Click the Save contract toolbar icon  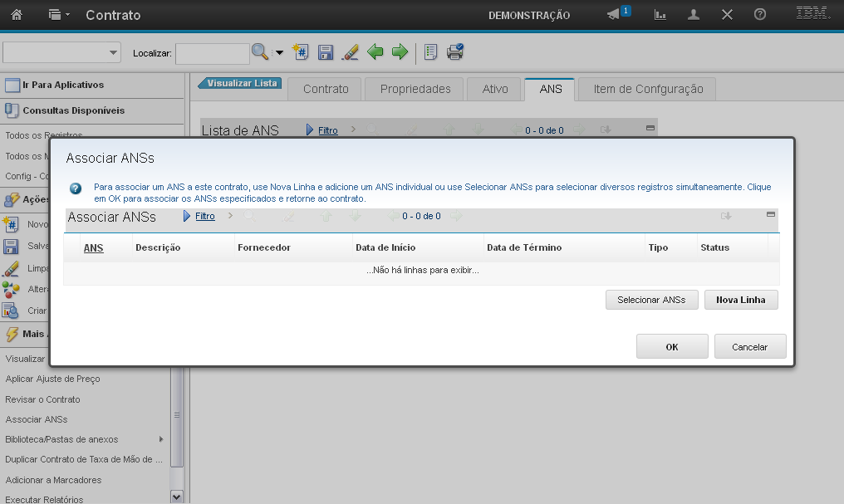click(x=326, y=52)
